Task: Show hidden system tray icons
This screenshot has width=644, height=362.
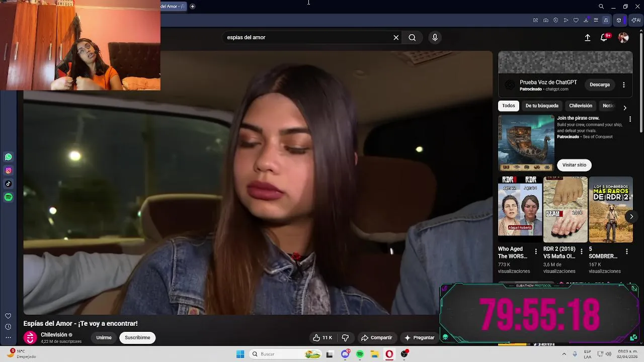Action: (x=564, y=354)
